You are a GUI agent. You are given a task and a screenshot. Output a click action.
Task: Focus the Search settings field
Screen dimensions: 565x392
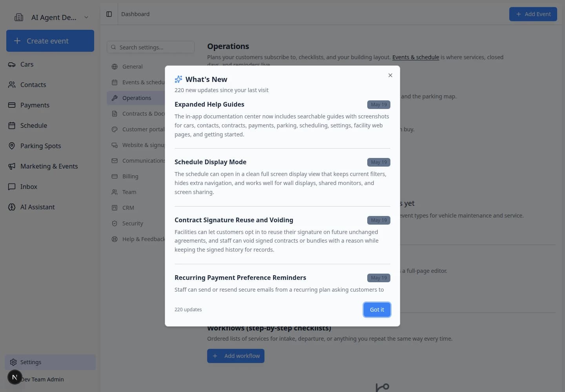pyautogui.click(x=151, y=47)
